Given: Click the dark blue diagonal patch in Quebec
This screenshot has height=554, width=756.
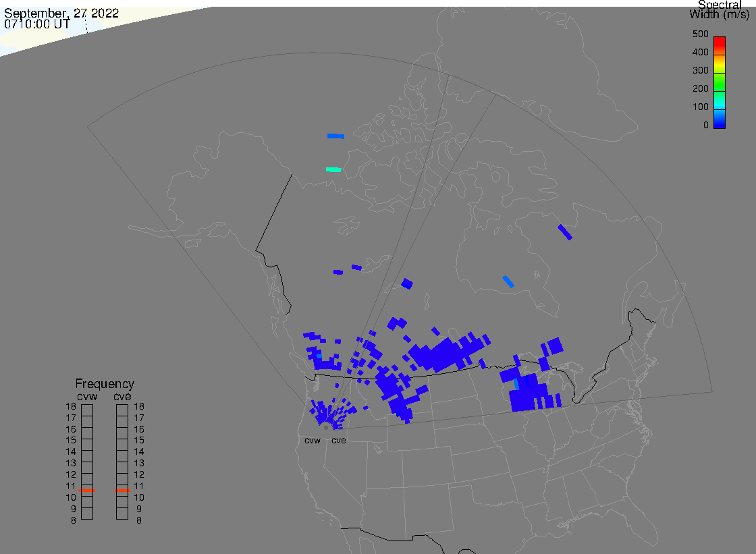Looking at the screenshot, I should 565,232.
